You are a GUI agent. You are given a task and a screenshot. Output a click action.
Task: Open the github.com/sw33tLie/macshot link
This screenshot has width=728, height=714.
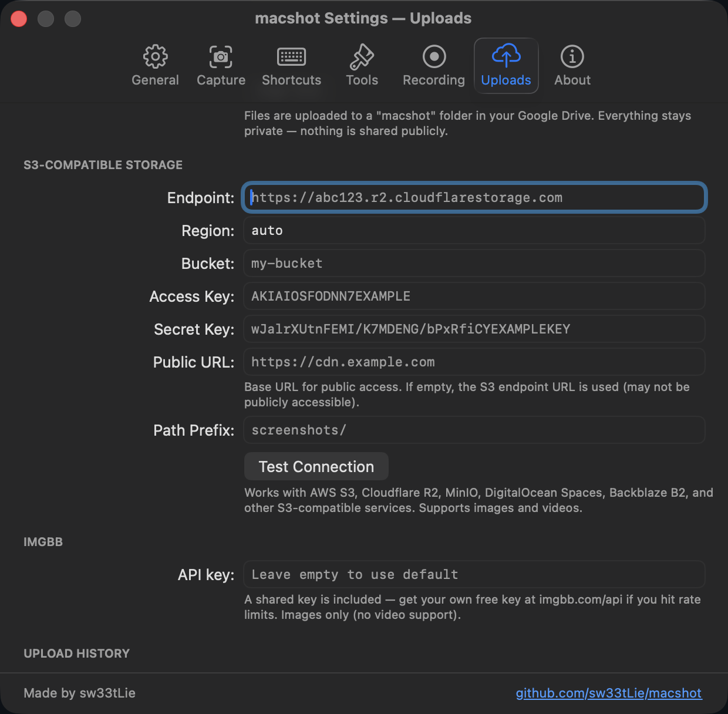pos(609,693)
